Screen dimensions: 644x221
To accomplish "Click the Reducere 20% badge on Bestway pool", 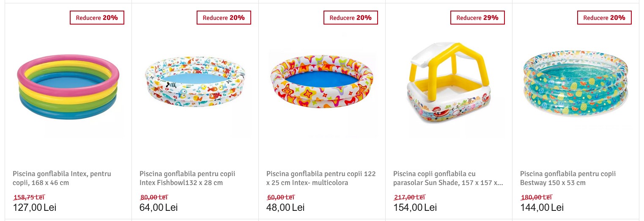I will [x=604, y=18].
